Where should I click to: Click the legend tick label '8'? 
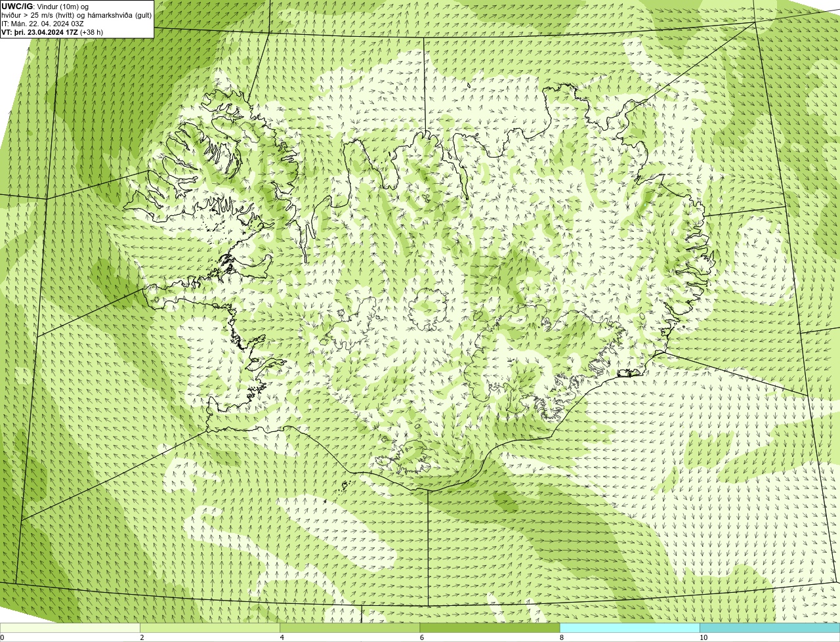(562, 637)
